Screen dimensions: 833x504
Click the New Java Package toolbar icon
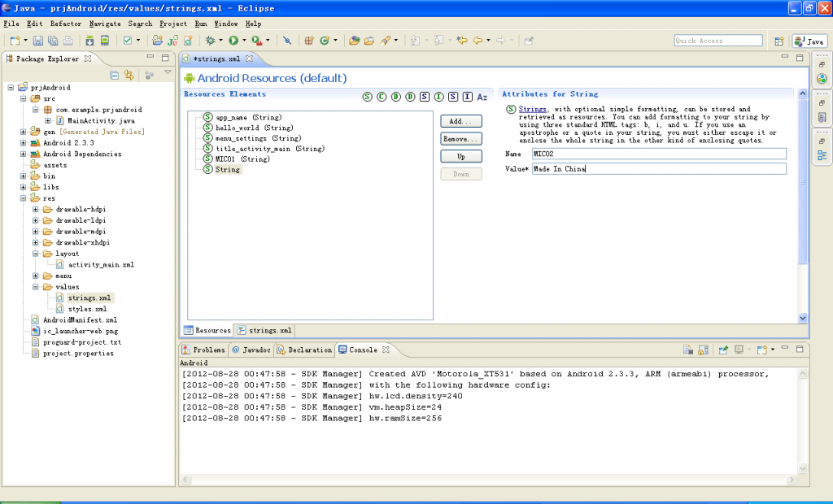pos(309,41)
